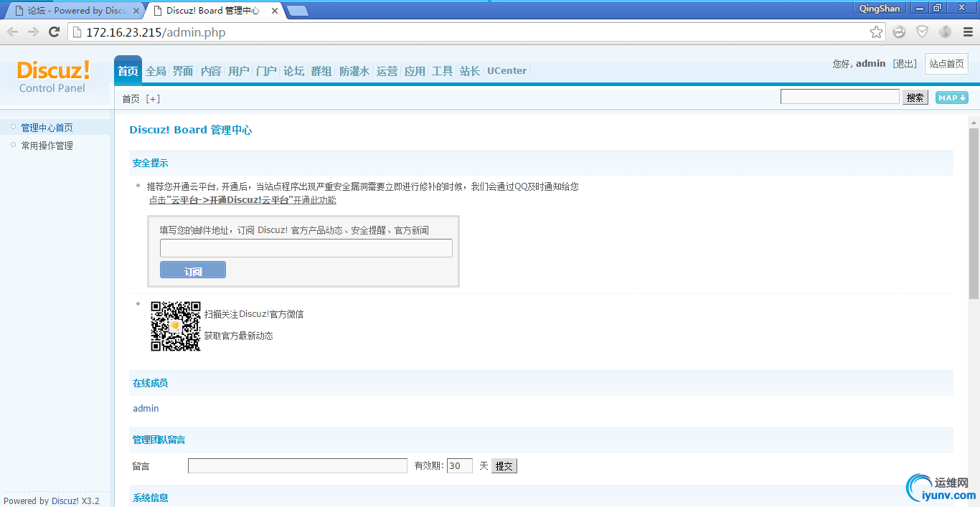Click the 搜索 search button
This screenshot has width=980, height=507.
(x=915, y=98)
